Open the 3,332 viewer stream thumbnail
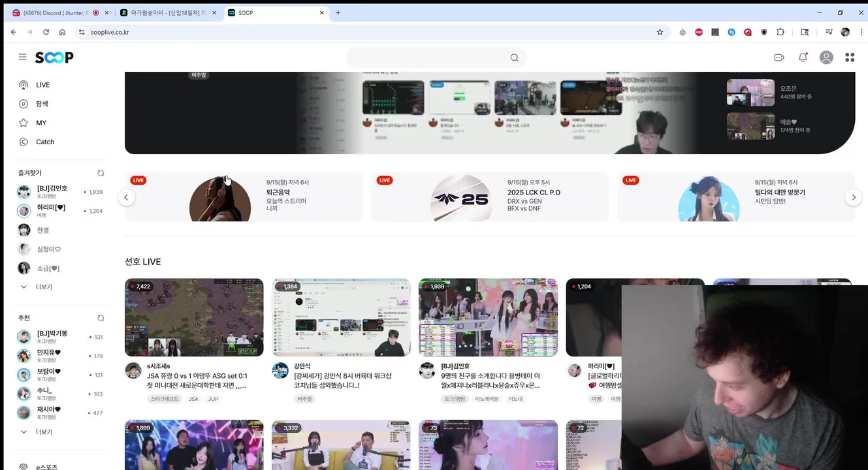Viewport: 868px width, 470px height. click(x=341, y=445)
